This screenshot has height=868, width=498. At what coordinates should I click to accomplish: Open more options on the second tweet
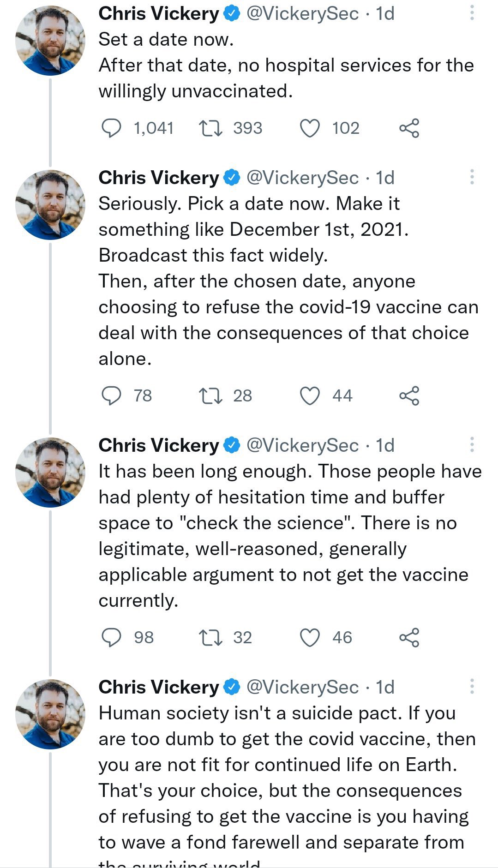pyautogui.click(x=472, y=177)
